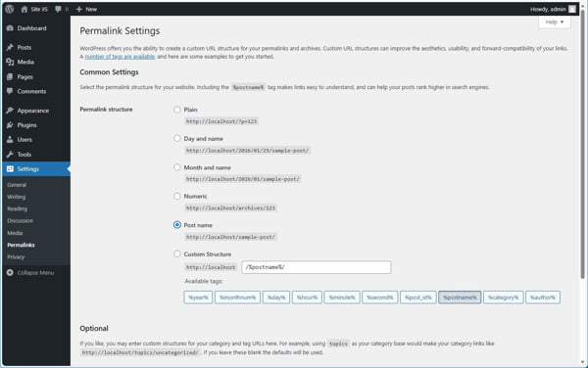Click the admin avatar icon
This screenshot has width=588, height=368.
tap(572, 9)
